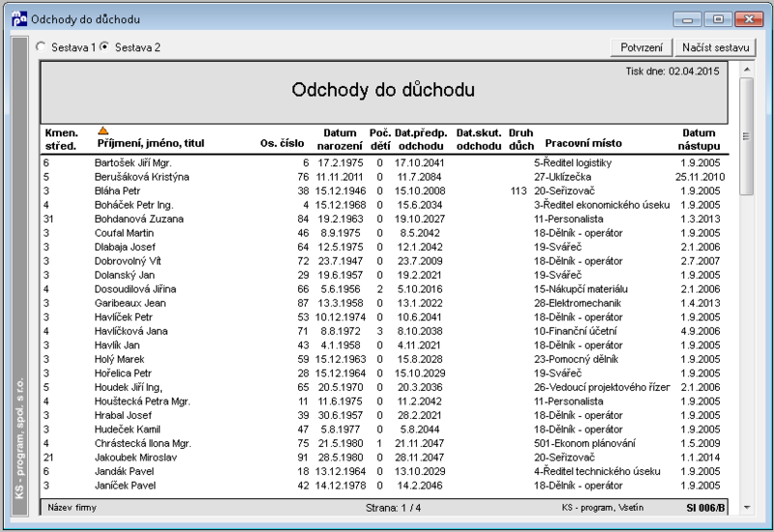Click the 'Poč. dětí' column header
774x532 pixels.
tap(380, 139)
